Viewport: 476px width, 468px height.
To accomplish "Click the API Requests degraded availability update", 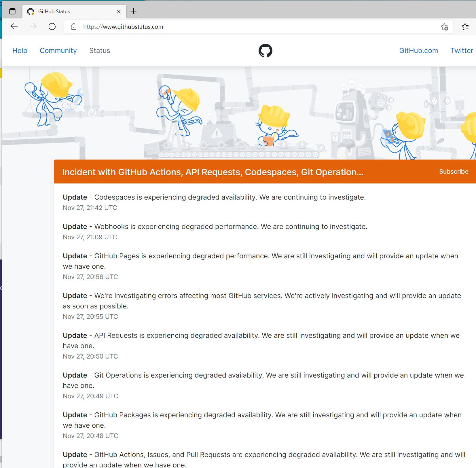I will (261, 341).
